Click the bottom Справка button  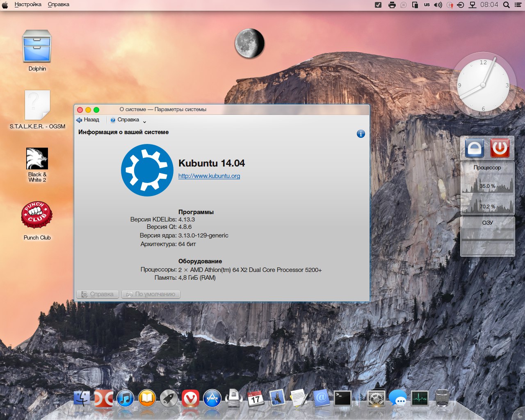(98, 294)
